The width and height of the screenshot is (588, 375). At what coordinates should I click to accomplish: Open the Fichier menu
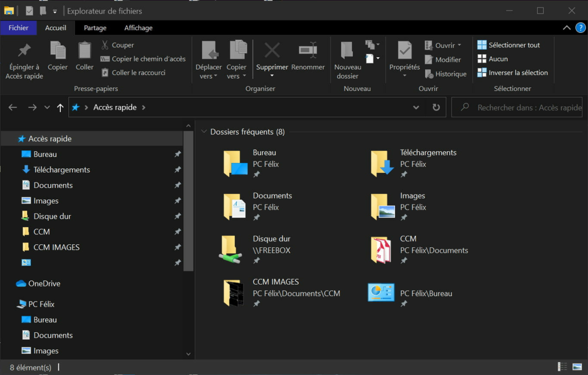coord(19,28)
